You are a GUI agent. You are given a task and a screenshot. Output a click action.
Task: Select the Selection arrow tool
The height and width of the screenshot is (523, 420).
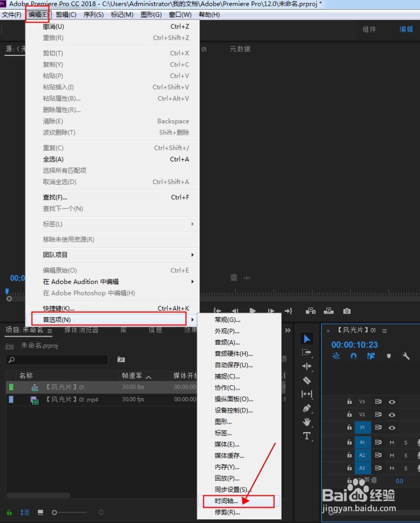click(x=307, y=339)
